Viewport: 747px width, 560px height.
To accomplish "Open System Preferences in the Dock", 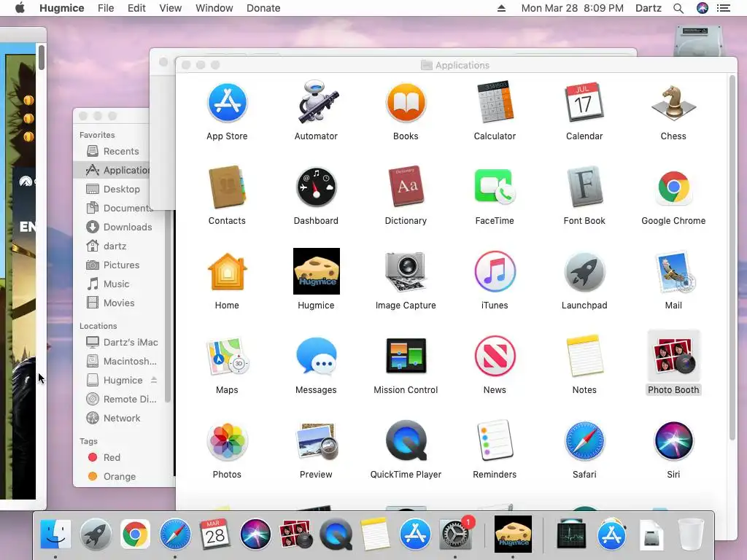I will pos(455,534).
